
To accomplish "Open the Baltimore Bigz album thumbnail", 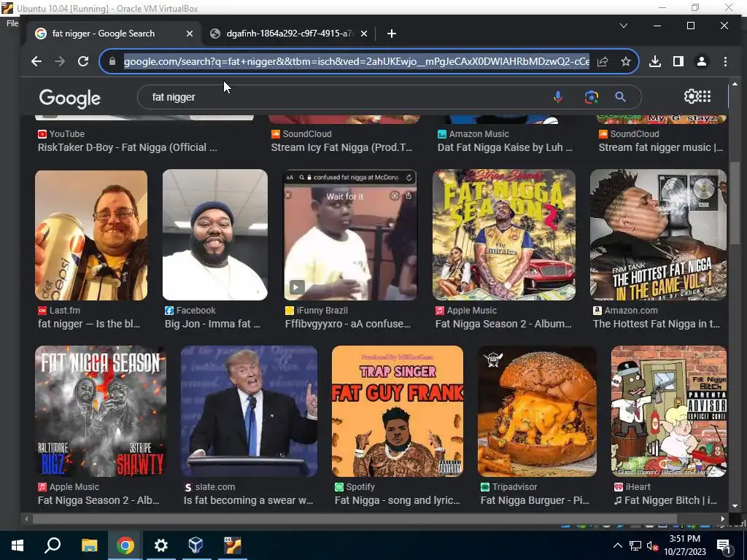I will point(101,411).
